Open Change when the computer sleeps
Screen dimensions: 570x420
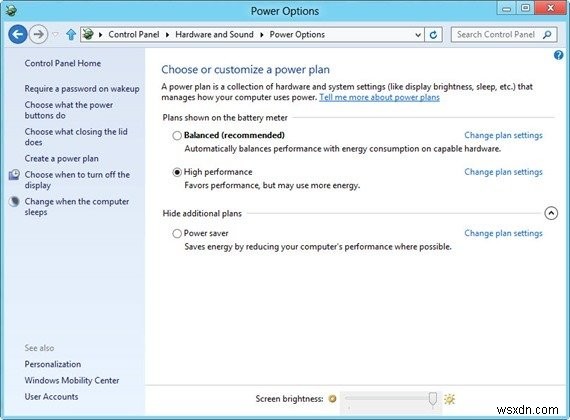click(77, 207)
